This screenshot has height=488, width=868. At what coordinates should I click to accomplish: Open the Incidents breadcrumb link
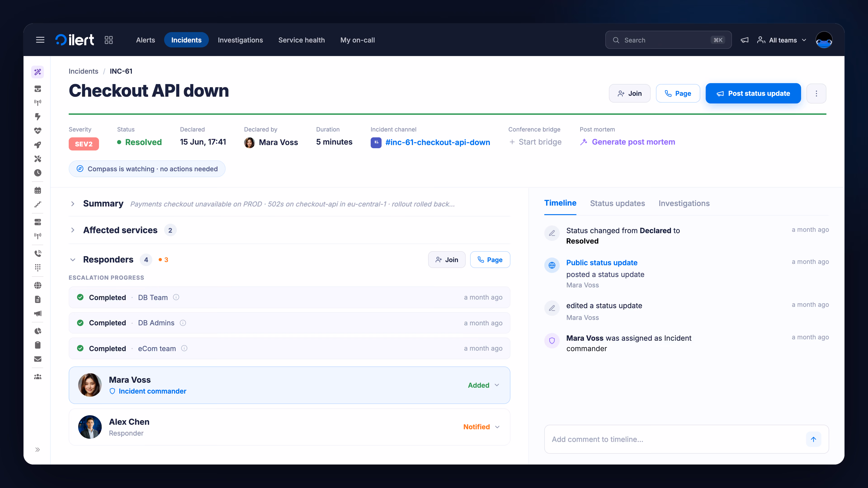tap(83, 71)
